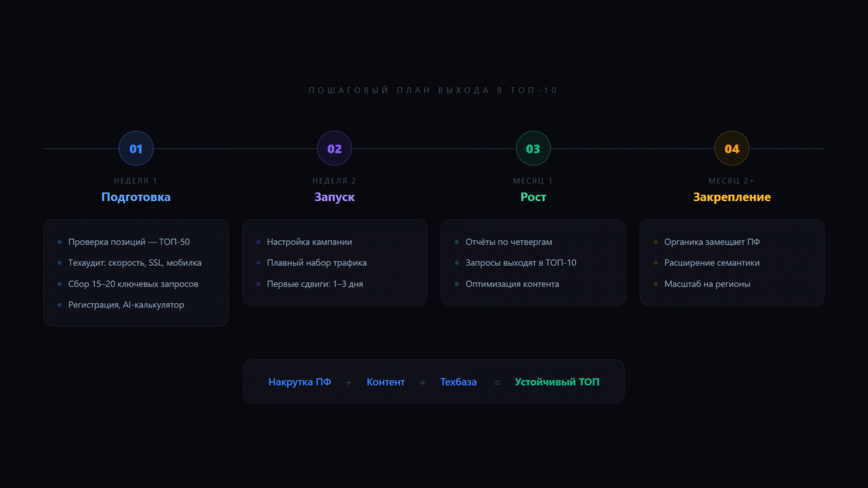Viewport: 868px width, 488px height.
Task: Click the purple 02 step circle
Action: click(334, 149)
